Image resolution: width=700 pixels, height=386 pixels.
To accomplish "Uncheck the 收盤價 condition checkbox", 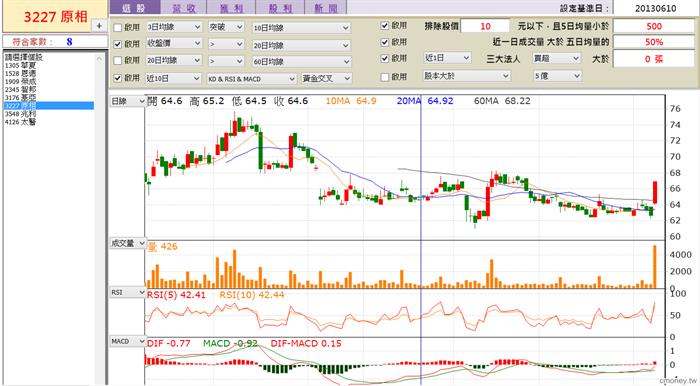I will pyautogui.click(x=118, y=44).
